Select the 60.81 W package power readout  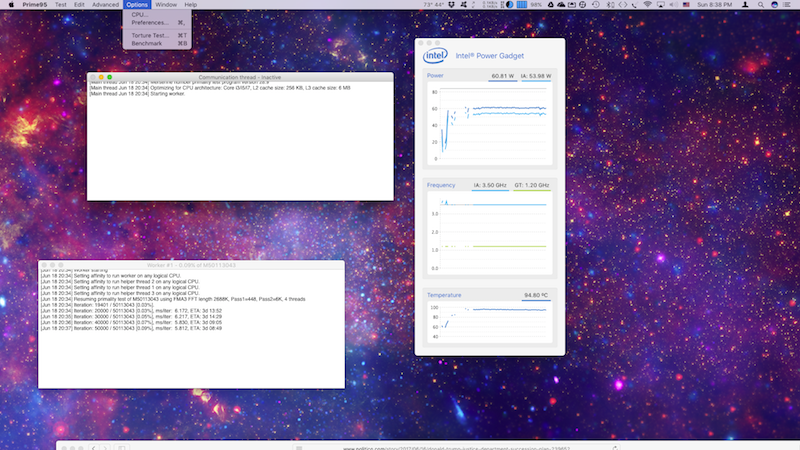pyautogui.click(x=503, y=76)
